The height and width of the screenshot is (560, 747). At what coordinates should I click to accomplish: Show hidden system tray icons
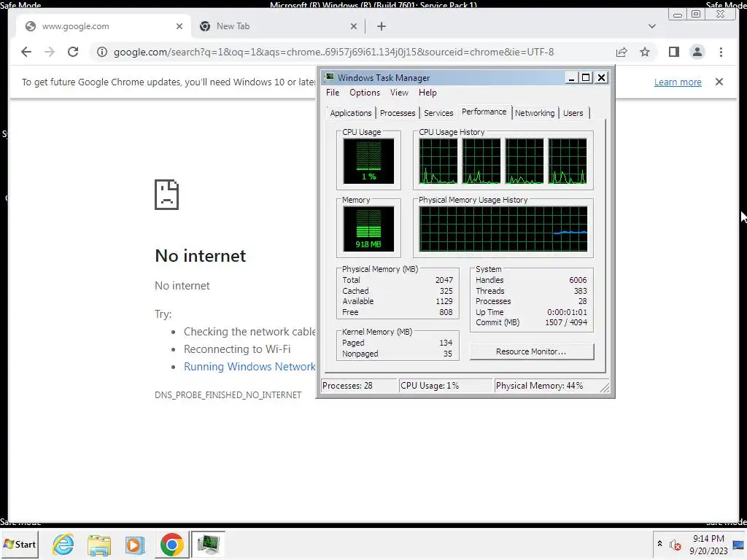point(659,543)
